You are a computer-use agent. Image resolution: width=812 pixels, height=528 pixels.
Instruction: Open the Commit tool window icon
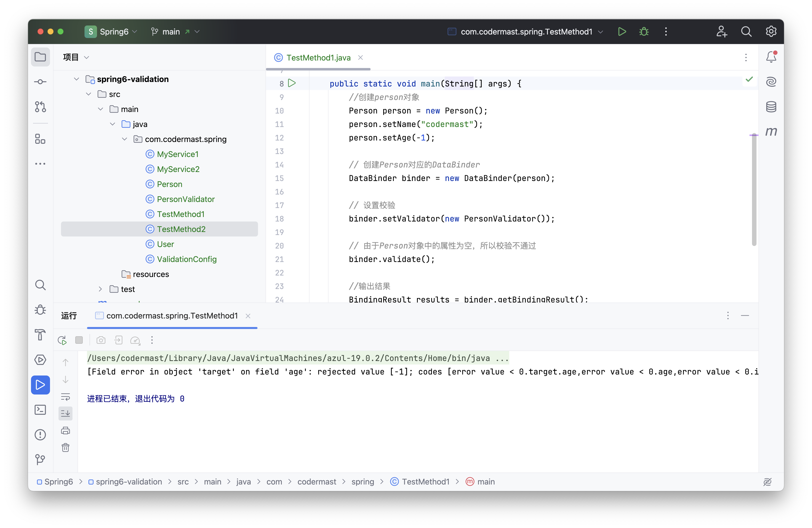[40, 82]
